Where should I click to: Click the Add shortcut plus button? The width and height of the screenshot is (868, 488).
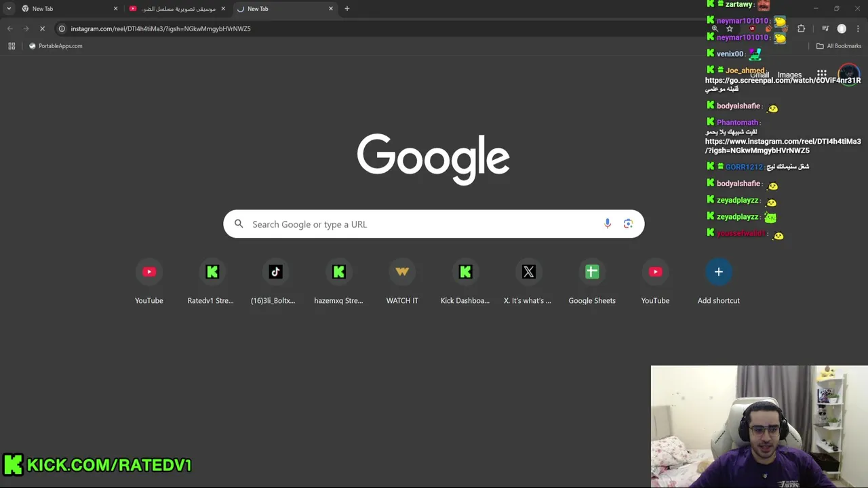click(719, 272)
